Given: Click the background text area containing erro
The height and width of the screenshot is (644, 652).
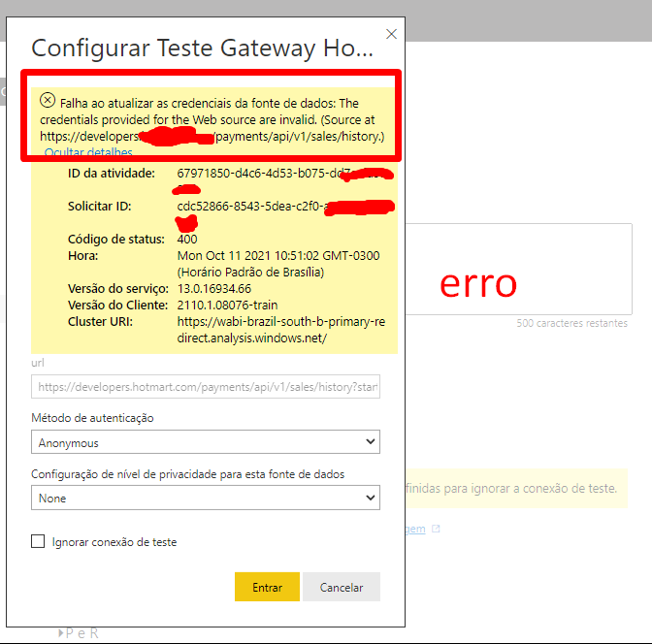Looking at the screenshot, I should (x=518, y=269).
